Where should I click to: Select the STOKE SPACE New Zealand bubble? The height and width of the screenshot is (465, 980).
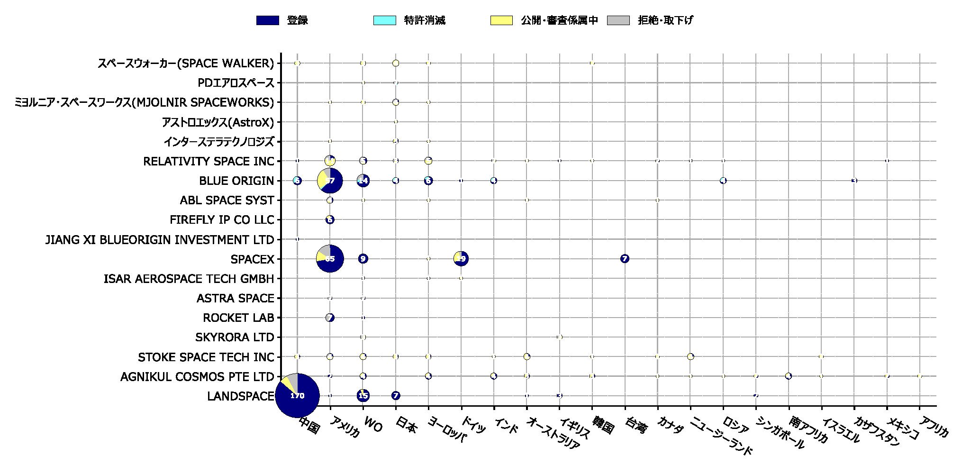(x=690, y=356)
